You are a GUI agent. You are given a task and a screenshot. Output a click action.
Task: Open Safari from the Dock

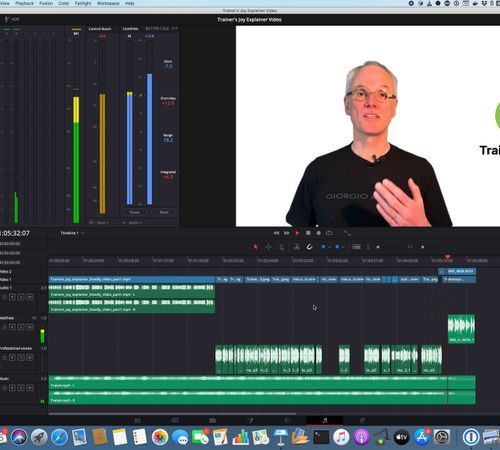click(x=59, y=437)
